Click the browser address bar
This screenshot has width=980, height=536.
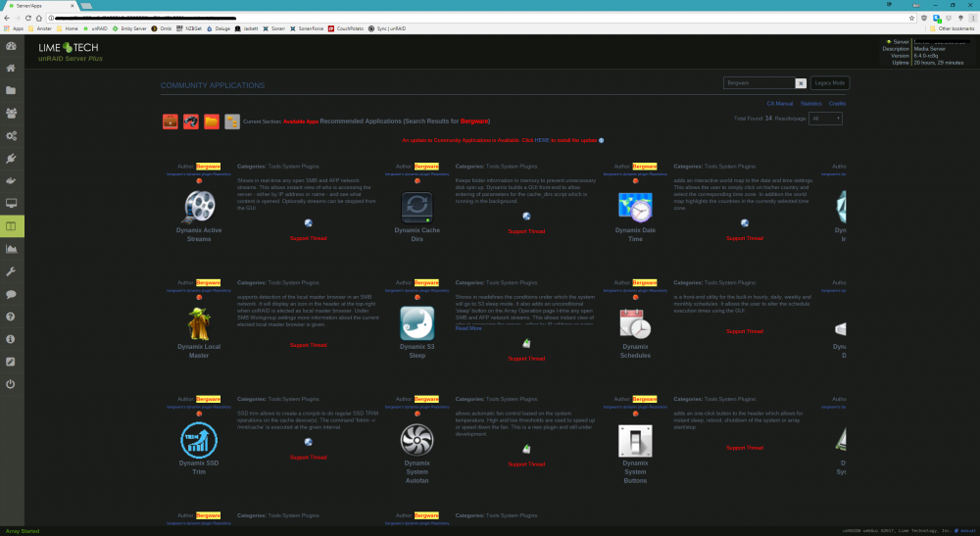click(478, 18)
